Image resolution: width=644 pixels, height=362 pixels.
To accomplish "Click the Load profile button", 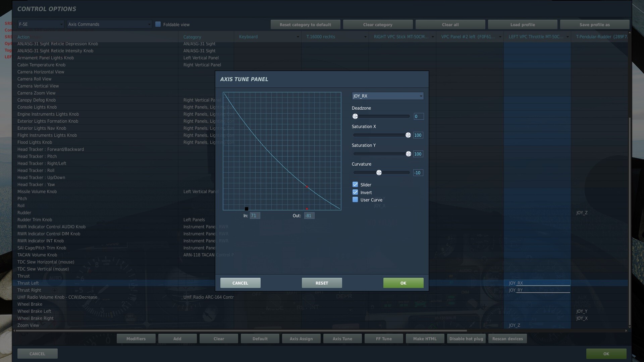I will 522,25.
